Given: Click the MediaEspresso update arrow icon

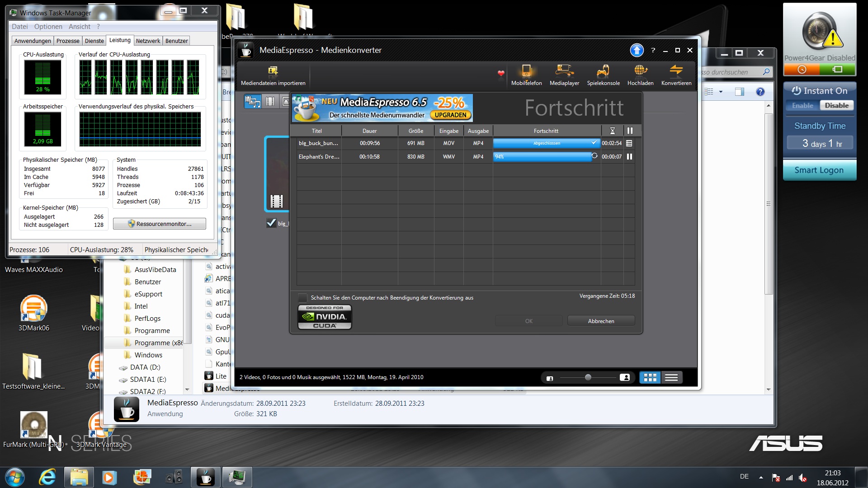Looking at the screenshot, I should pos(637,50).
